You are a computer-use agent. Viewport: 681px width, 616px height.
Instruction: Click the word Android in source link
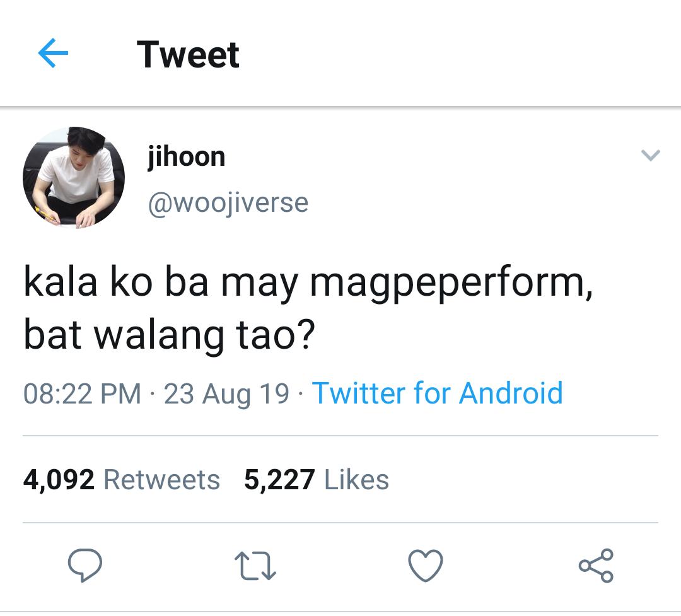tap(511, 393)
